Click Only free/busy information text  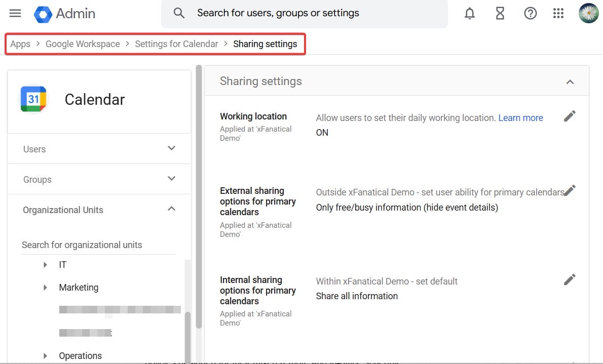pos(407,208)
